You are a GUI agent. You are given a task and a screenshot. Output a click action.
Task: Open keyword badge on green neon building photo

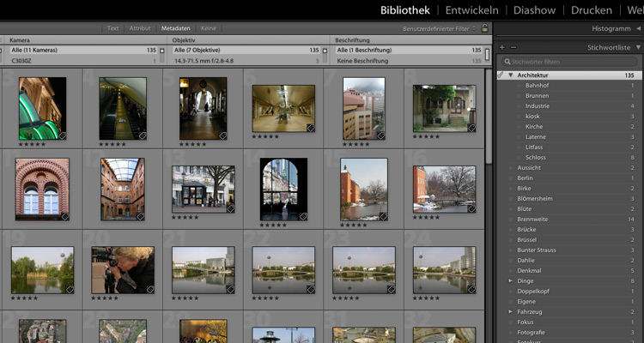click(x=62, y=135)
